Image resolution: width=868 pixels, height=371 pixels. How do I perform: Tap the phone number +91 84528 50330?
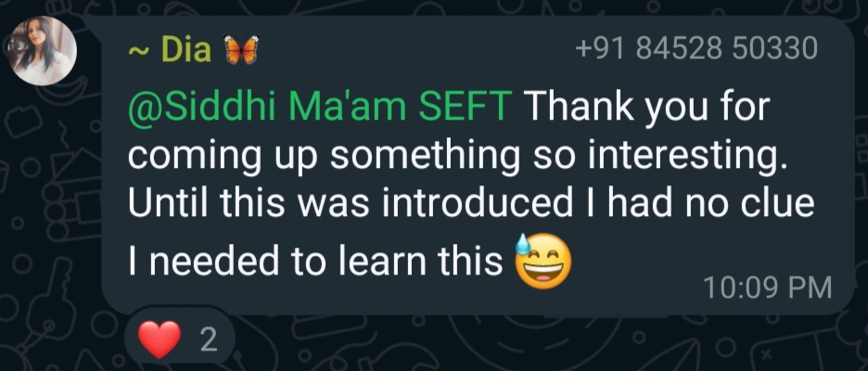coord(696,48)
